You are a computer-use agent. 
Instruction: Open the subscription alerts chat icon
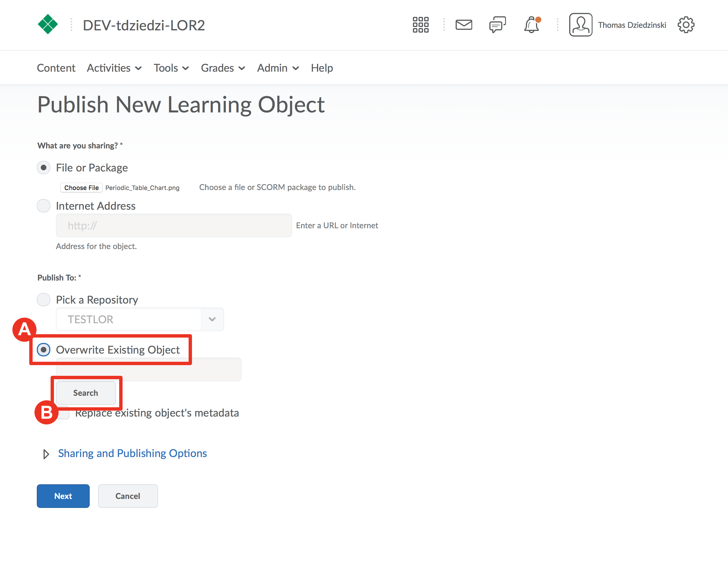[497, 25]
